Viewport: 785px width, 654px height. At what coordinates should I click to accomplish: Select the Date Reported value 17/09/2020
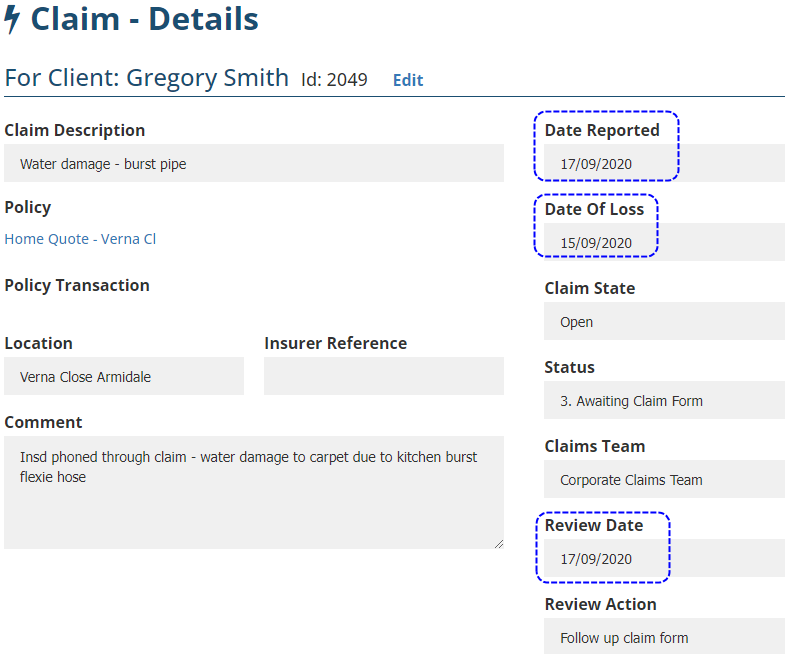pos(596,164)
